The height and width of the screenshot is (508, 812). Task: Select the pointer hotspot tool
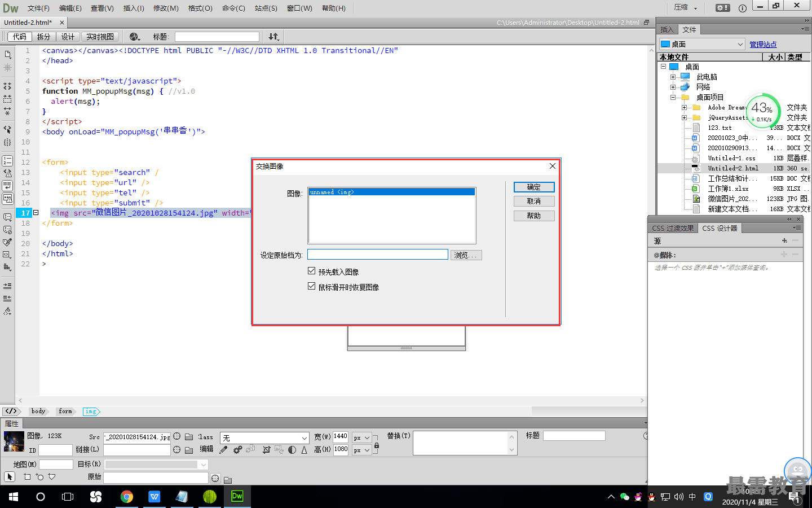[x=10, y=477]
